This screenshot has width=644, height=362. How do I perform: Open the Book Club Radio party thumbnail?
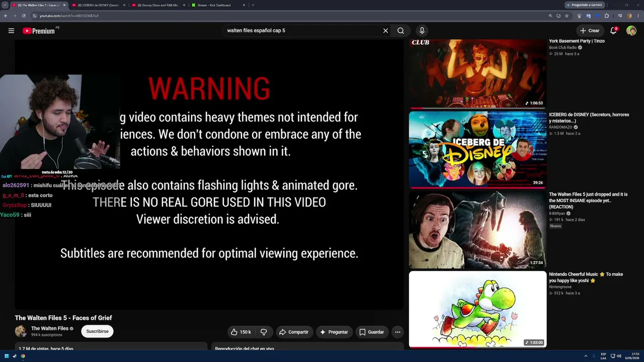[477, 73]
